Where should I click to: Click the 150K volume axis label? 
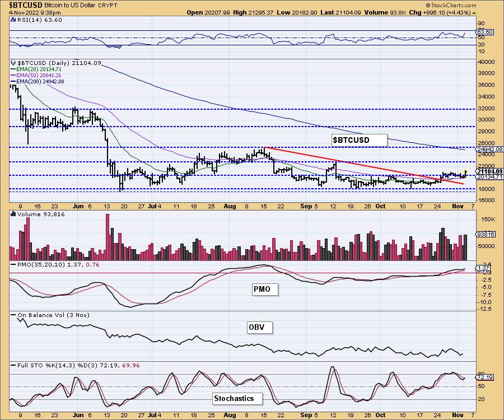click(488, 219)
